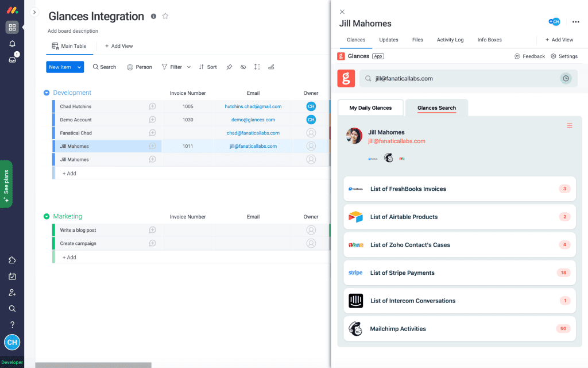Close the Jill Mahomes item panel
588x368 pixels.
coord(342,11)
